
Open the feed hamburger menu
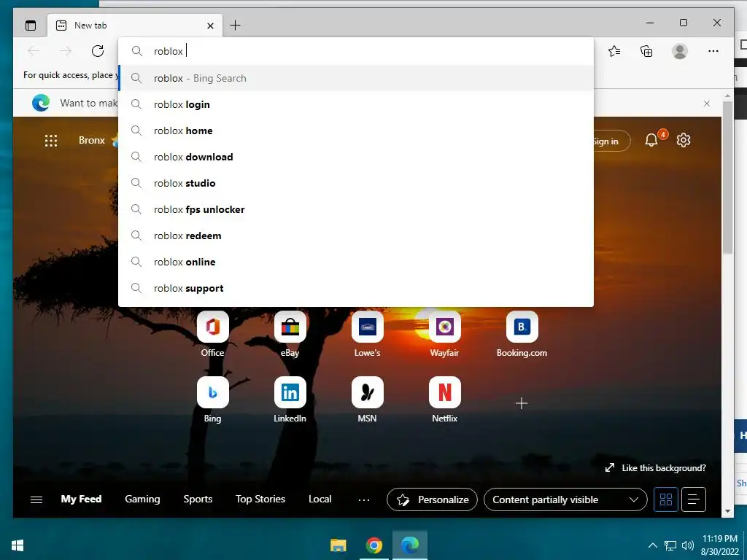click(x=36, y=499)
